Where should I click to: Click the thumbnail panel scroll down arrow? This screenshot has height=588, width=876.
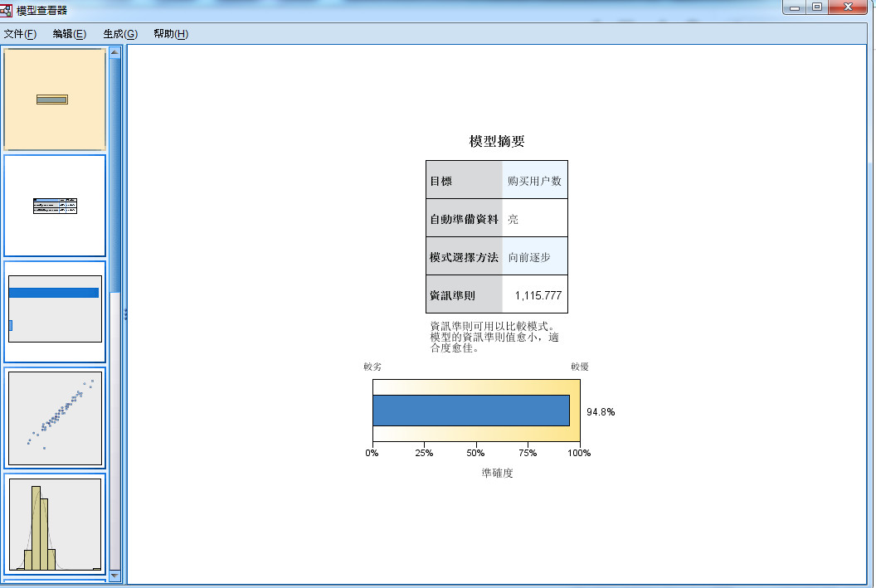click(x=114, y=576)
